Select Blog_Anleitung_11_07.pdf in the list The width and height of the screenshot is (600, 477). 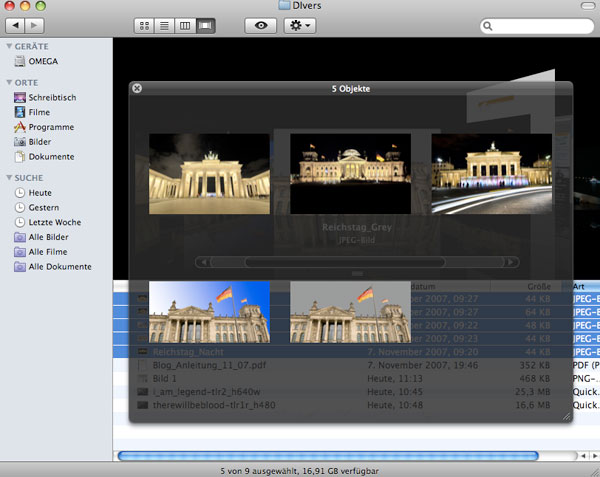[x=209, y=365]
